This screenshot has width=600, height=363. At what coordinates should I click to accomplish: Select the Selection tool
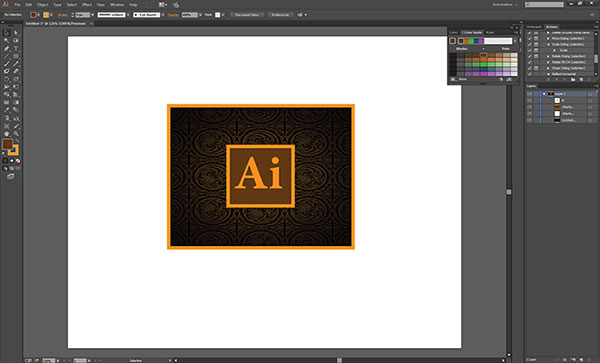pos(6,33)
